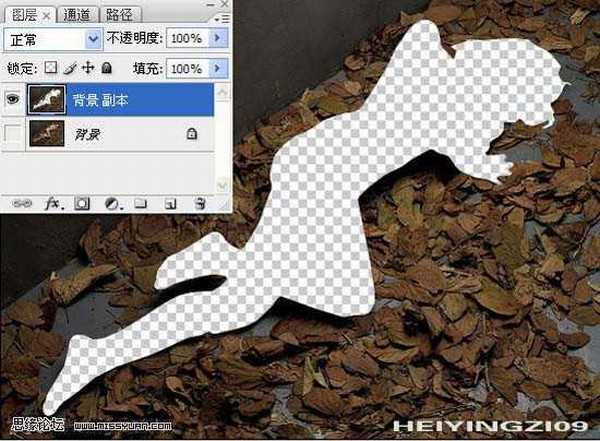Click the link layers icon
600x441 pixels.
click(22, 203)
